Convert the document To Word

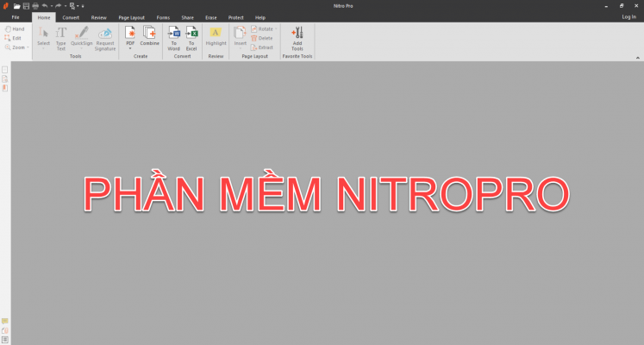173,33
